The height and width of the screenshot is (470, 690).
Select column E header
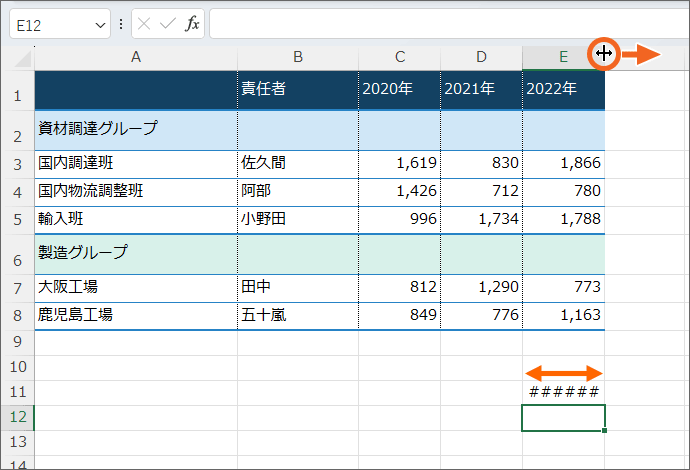pyautogui.click(x=563, y=57)
